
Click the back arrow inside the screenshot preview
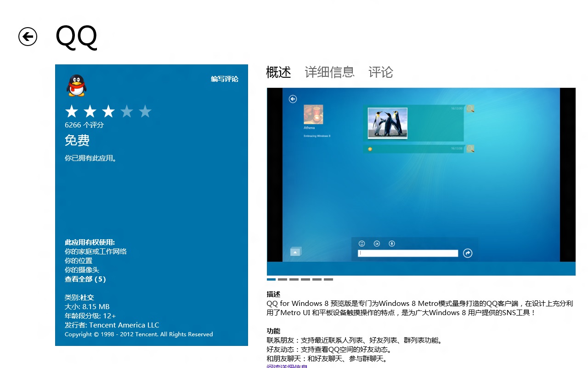(x=293, y=99)
